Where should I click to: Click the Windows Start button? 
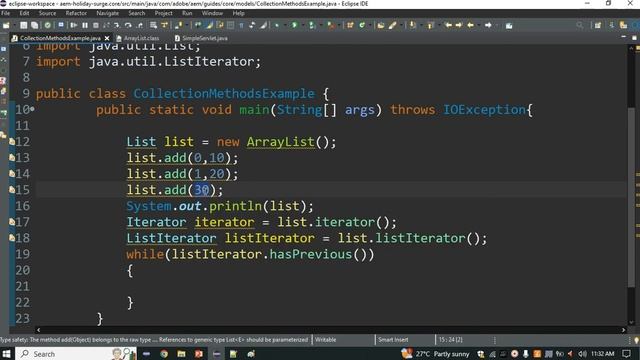point(7,353)
